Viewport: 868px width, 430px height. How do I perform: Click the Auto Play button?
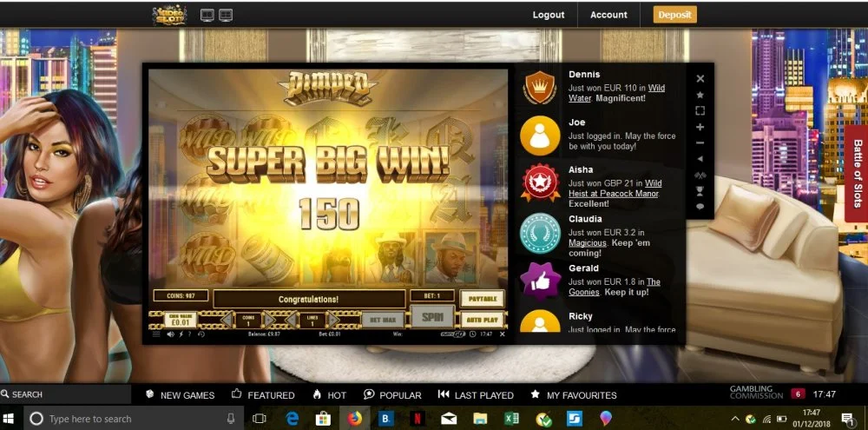482,320
